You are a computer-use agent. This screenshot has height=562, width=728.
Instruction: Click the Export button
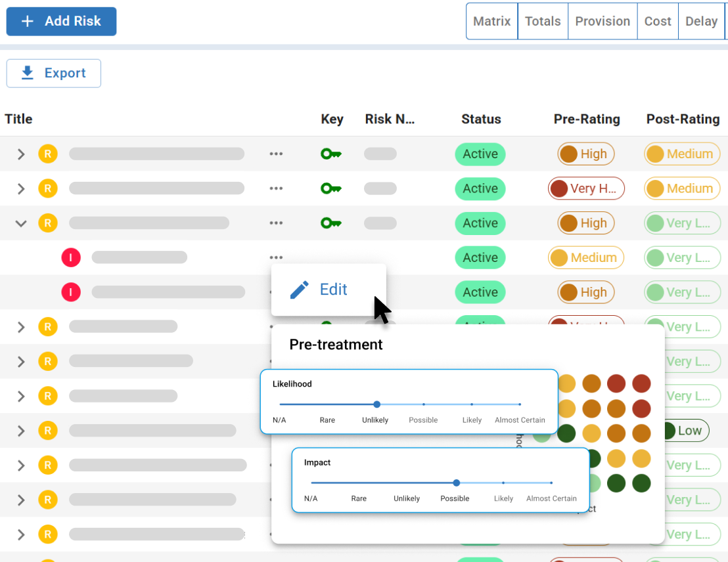click(x=53, y=73)
